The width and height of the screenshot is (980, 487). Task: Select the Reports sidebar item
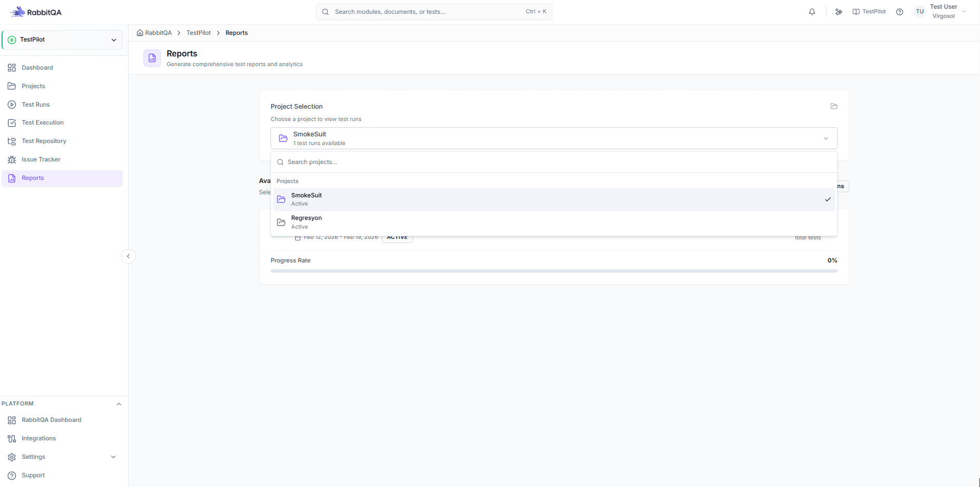point(62,178)
